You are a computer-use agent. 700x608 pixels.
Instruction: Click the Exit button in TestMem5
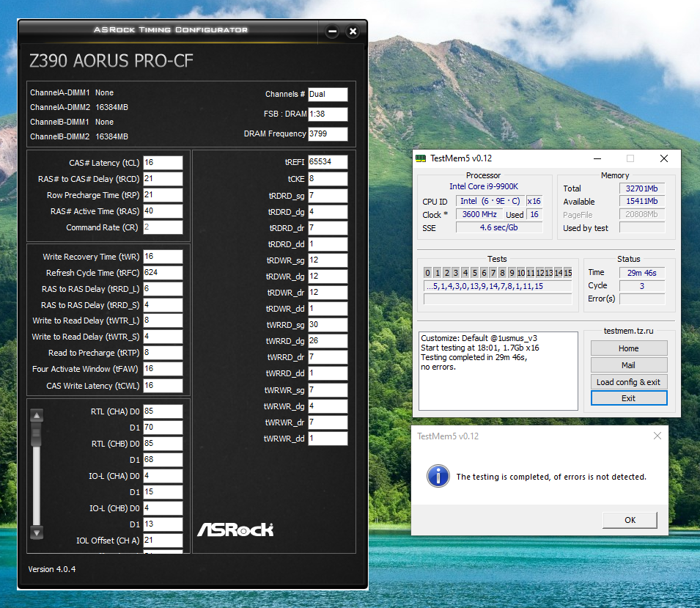tap(629, 398)
